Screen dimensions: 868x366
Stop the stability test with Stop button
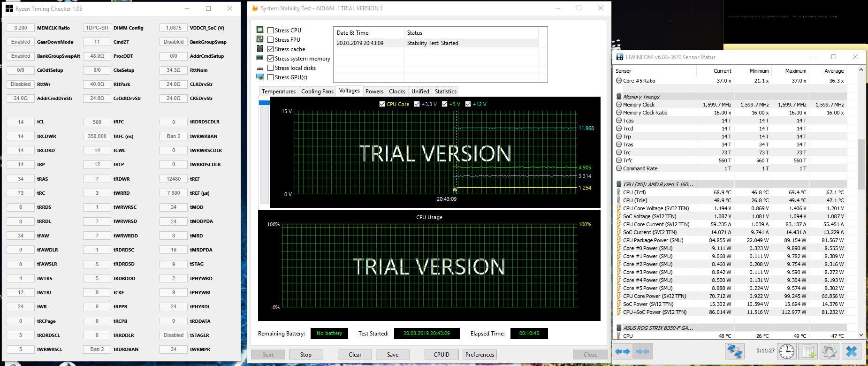point(305,355)
